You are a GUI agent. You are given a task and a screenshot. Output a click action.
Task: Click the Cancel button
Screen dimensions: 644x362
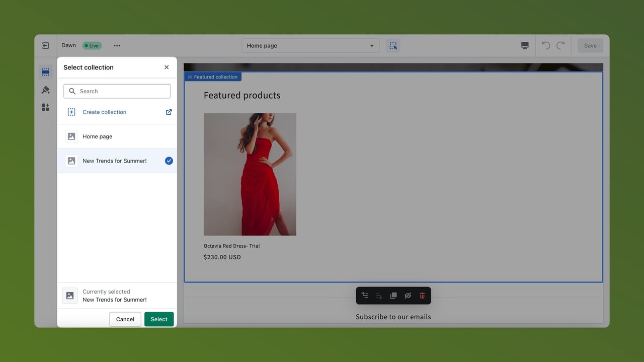(x=125, y=319)
